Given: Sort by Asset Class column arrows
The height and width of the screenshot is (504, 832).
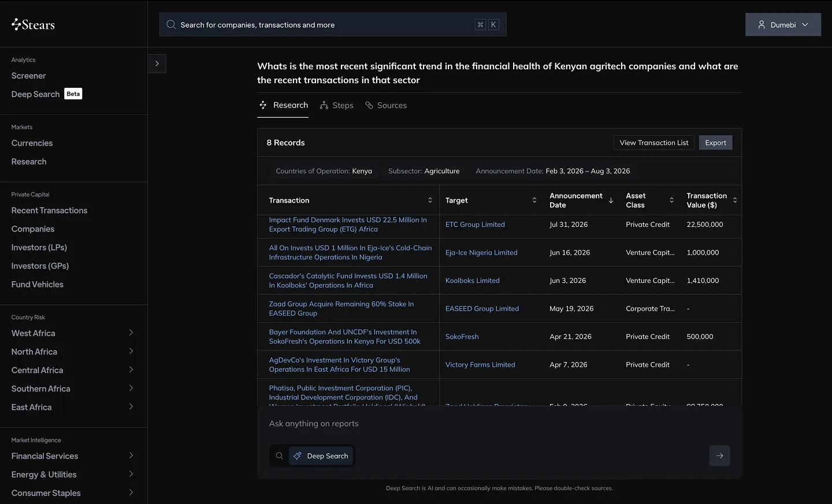Looking at the screenshot, I should [671, 200].
